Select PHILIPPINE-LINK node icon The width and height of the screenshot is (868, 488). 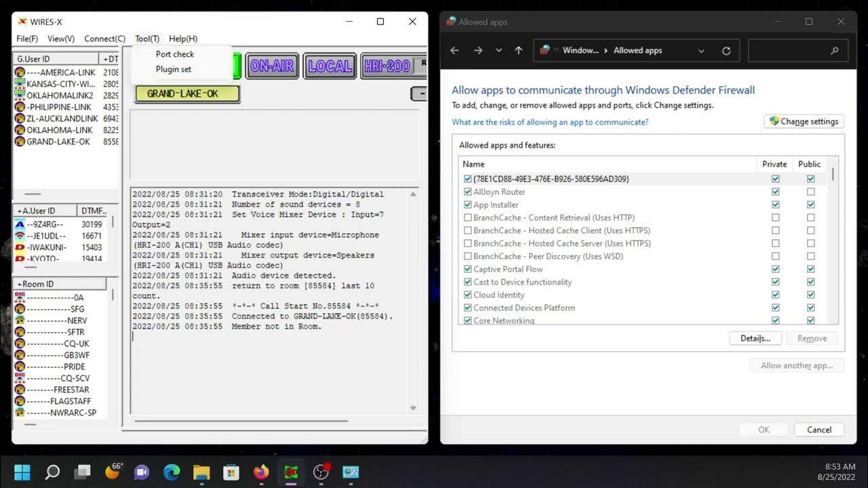(20, 107)
